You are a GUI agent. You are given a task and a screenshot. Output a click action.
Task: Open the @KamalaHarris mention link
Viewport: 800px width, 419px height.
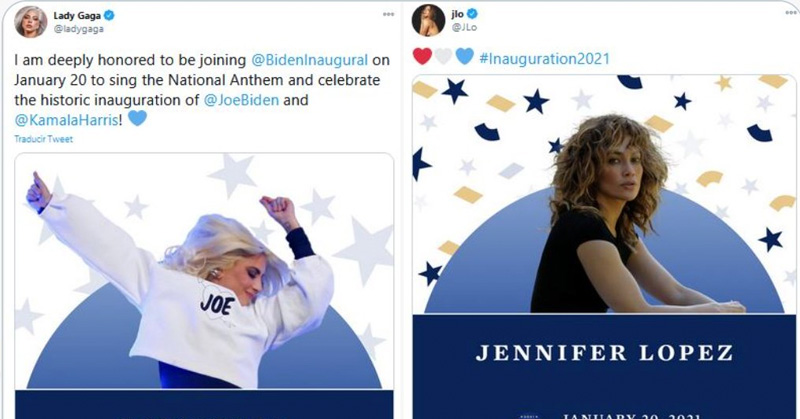tap(66, 120)
